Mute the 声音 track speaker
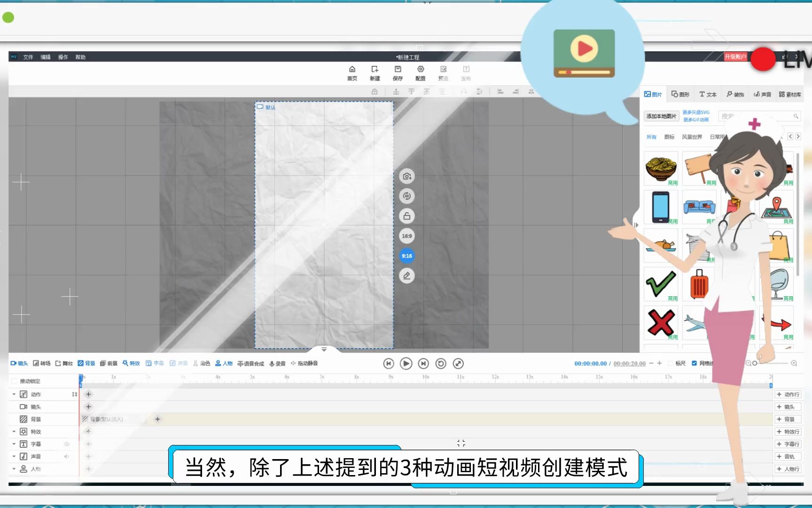The width and height of the screenshot is (812, 508). tap(67, 456)
